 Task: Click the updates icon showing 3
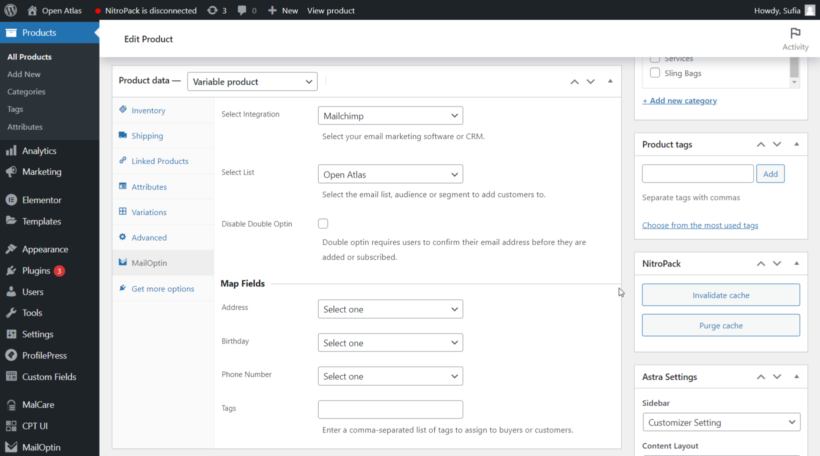pos(212,10)
